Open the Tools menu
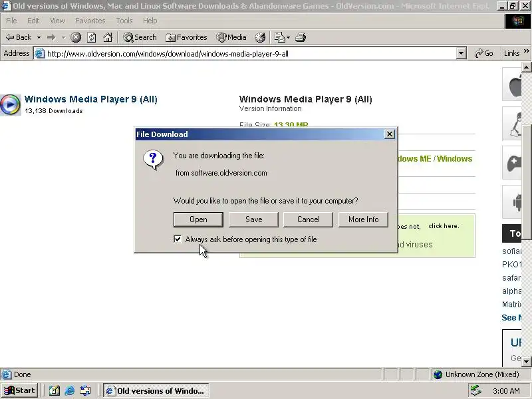The width and height of the screenshot is (532, 399). [124, 21]
